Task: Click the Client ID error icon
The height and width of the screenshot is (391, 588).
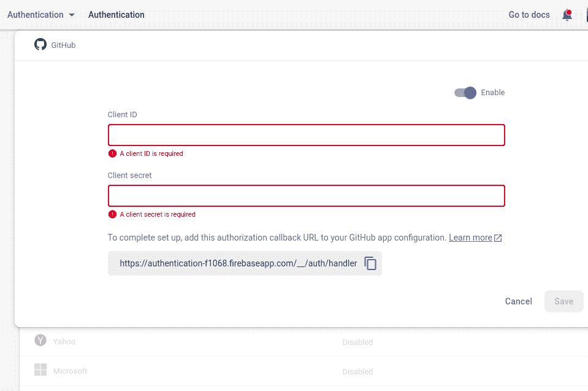Action: (x=112, y=153)
